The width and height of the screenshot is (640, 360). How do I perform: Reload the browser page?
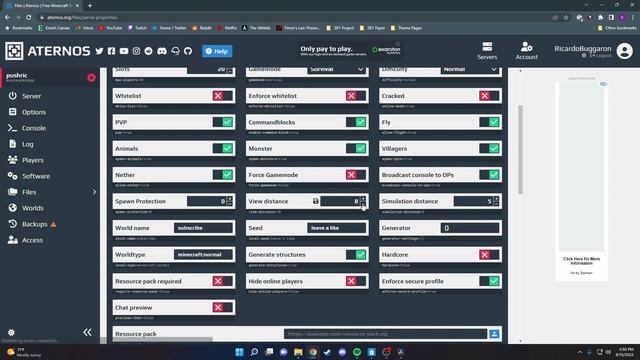point(29,18)
